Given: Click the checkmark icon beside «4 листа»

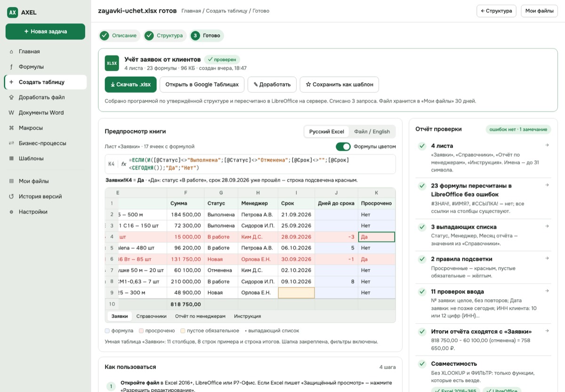Looking at the screenshot, I should [422, 146].
